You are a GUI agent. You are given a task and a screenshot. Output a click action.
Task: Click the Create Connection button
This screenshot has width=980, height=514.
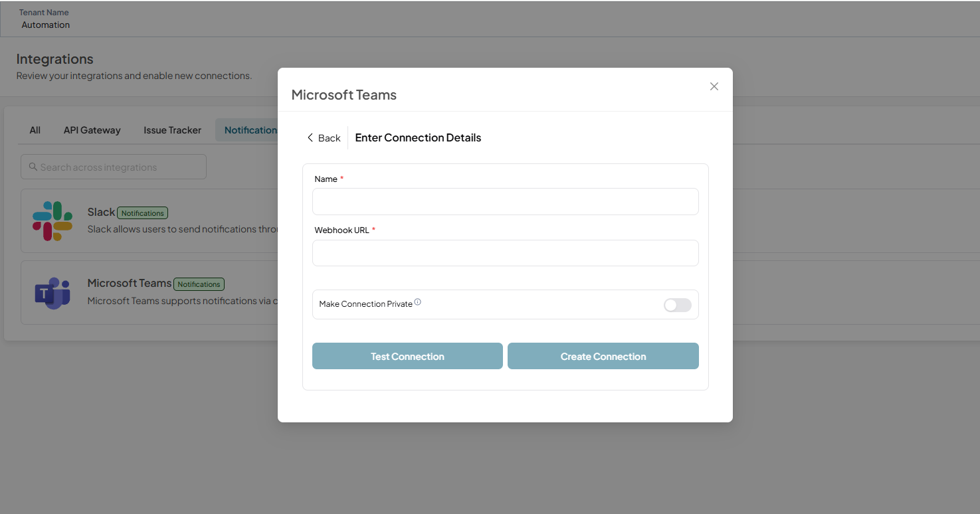(603, 356)
